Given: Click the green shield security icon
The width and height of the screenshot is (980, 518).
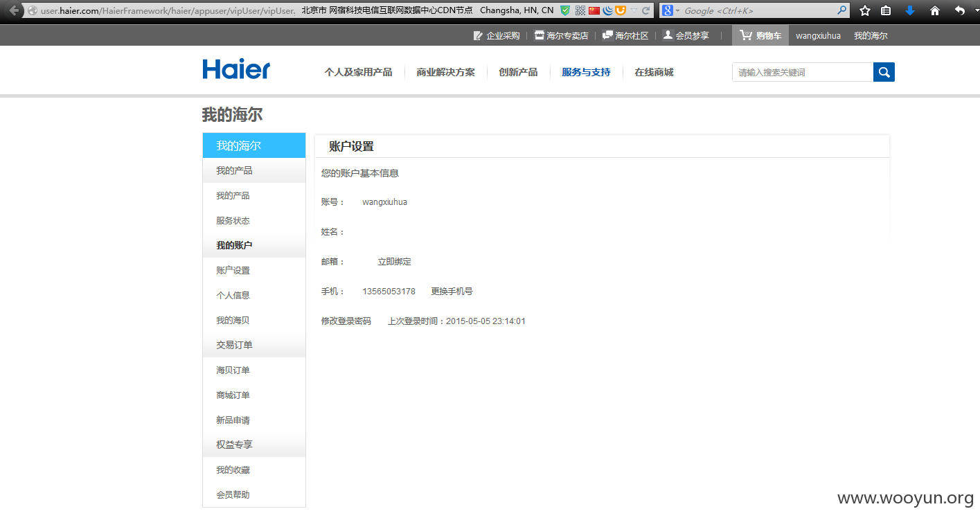Looking at the screenshot, I should (x=565, y=10).
